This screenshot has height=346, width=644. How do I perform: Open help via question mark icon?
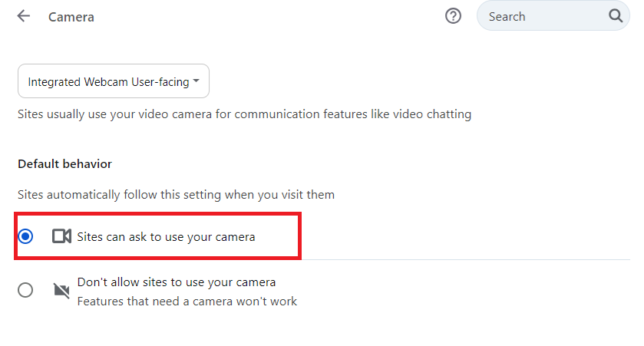point(453,16)
